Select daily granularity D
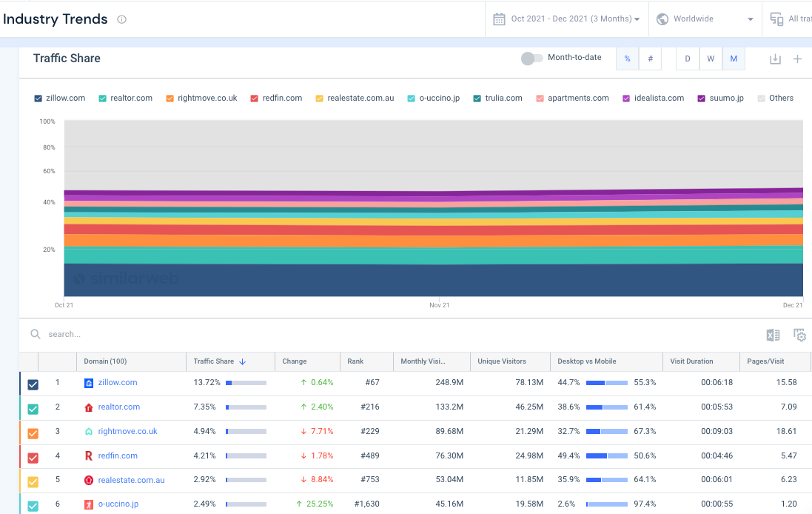Image resolution: width=812 pixels, height=514 pixels. (688, 59)
